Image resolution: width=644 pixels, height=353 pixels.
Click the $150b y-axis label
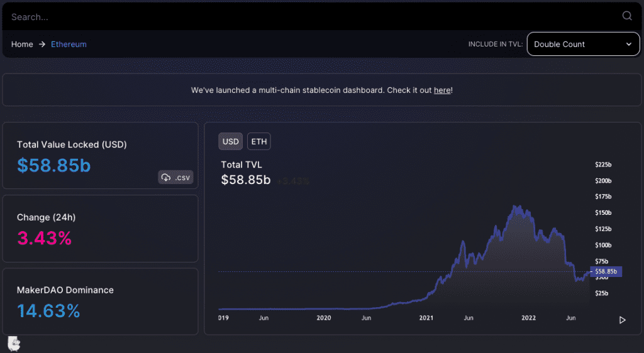click(603, 213)
